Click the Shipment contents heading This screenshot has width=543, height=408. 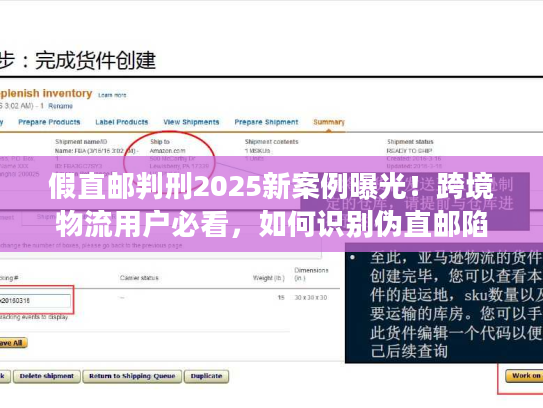point(272,142)
